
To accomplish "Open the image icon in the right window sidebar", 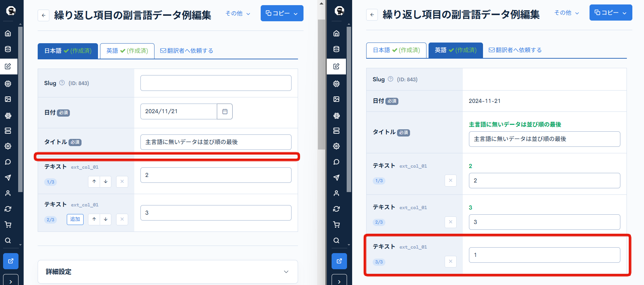I will click(336, 99).
